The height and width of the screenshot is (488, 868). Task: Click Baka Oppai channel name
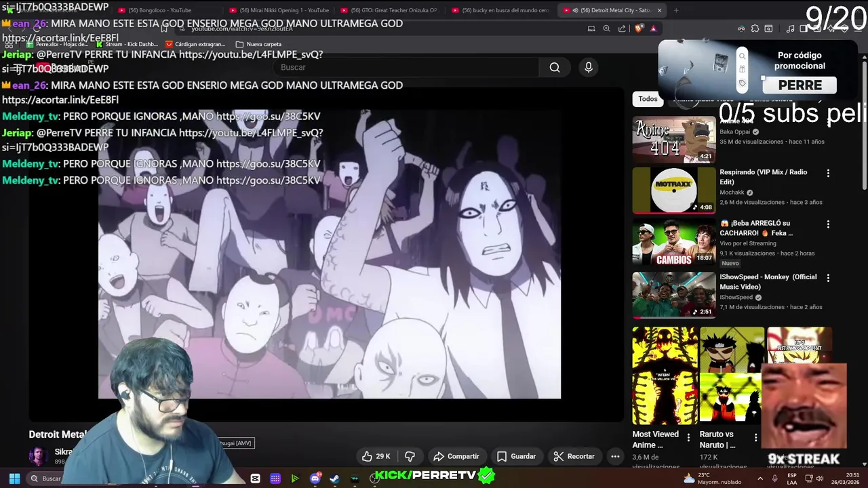pos(734,132)
